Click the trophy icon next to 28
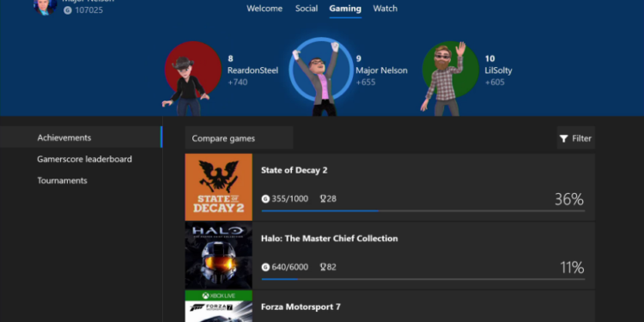This screenshot has width=644, height=322. point(323,199)
